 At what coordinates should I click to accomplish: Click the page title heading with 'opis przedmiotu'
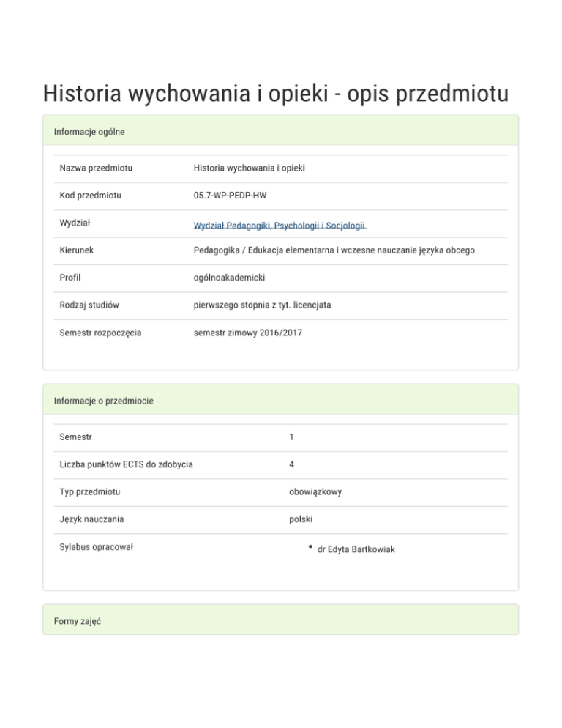coord(276,94)
